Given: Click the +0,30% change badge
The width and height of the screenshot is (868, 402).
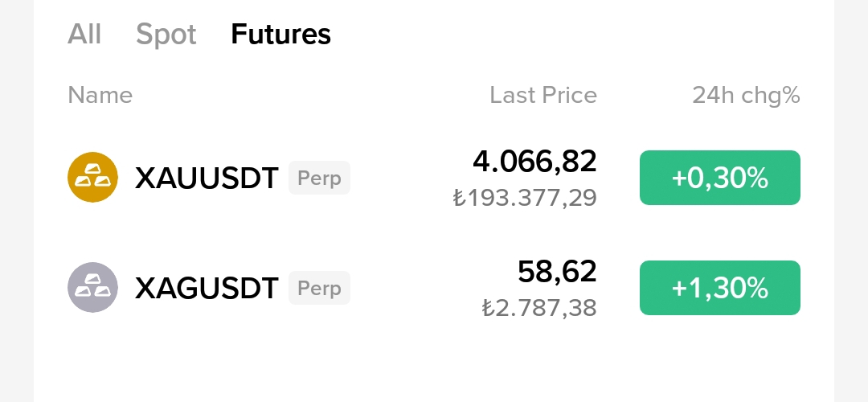Looking at the screenshot, I should click(719, 178).
